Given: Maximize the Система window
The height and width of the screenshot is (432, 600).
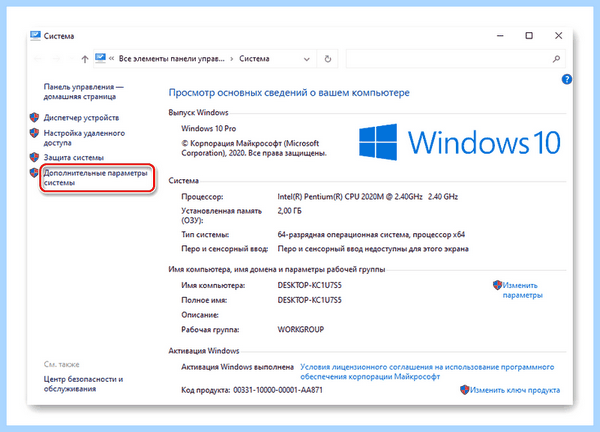Looking at the screenshot, I should click(x=529, y=36).
